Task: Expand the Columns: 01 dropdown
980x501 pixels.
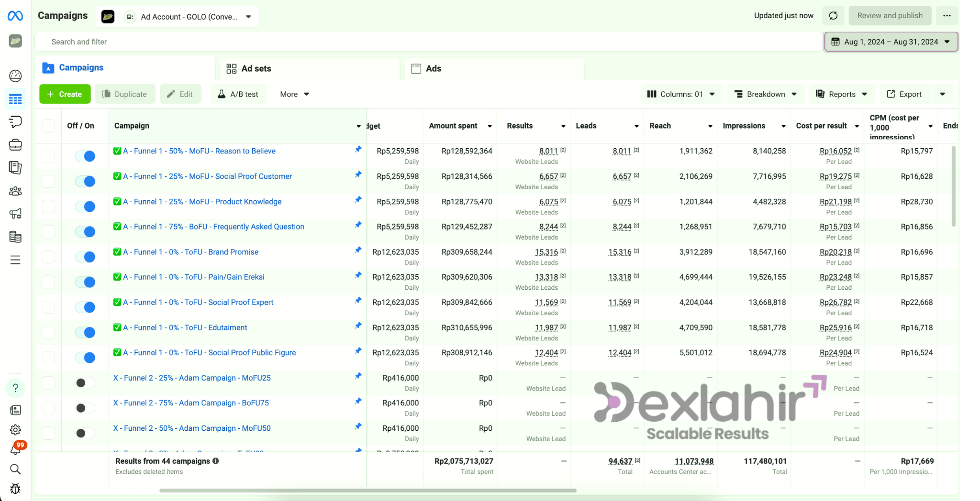Action: [680, 94]
